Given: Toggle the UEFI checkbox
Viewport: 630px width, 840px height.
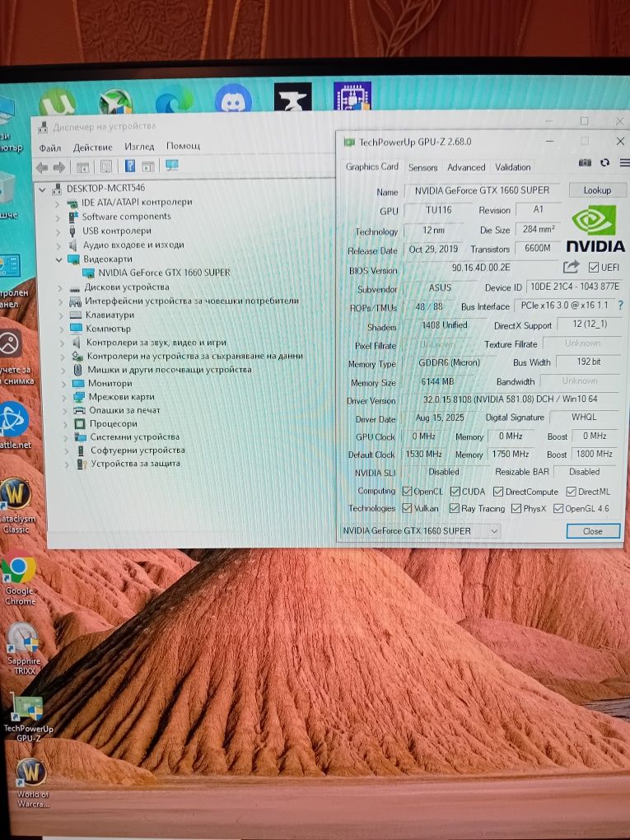Looking at the screenshot, I should pos(593,267).
